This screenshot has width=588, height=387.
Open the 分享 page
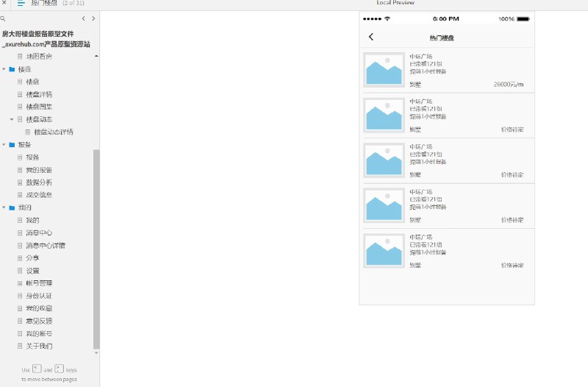32,258
